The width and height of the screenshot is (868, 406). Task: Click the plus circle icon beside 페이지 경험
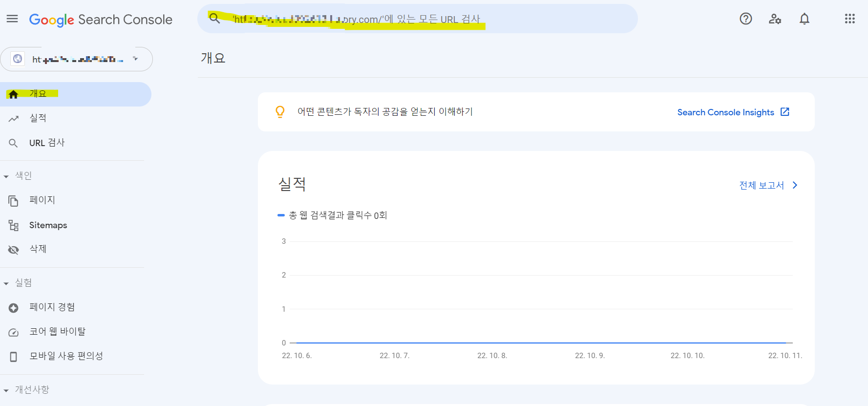(x=14, y=308)
